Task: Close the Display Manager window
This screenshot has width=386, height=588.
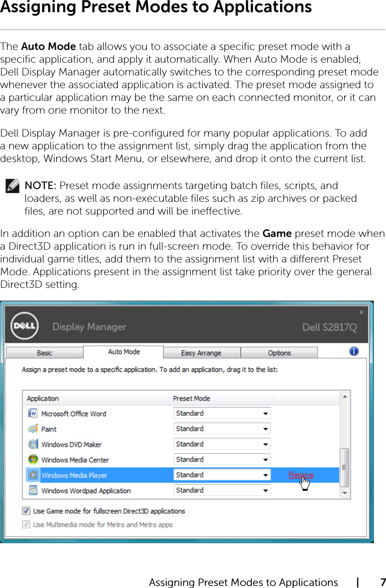Action: point(361,312)
